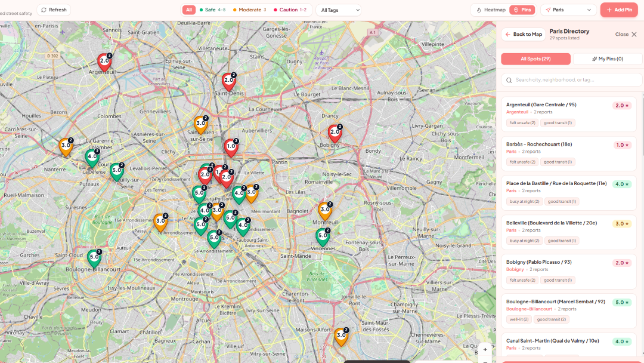Click felt unsafe (2) tag under Bobigny
The height and width of the screenshot is (363, 644).
coord(522,280)
